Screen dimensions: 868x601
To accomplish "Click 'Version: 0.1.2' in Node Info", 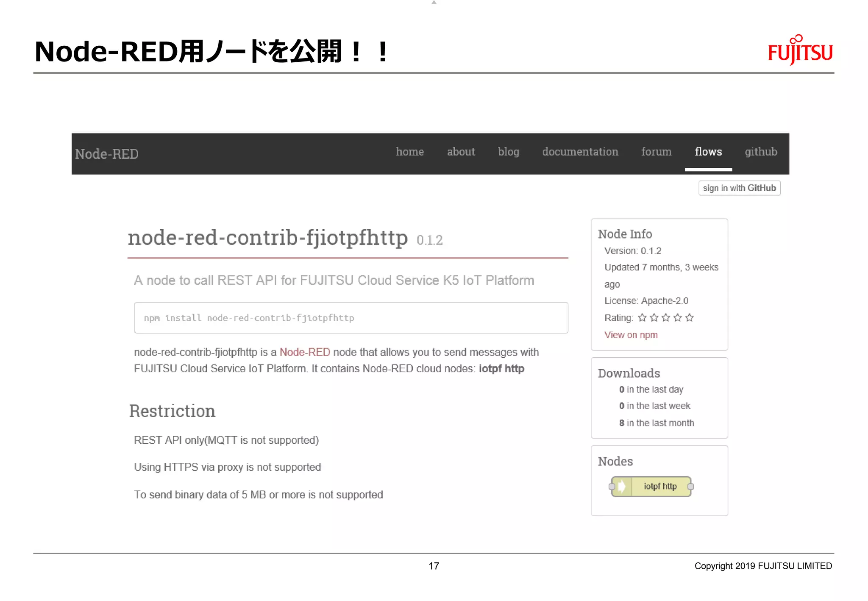I will (633, 251).
